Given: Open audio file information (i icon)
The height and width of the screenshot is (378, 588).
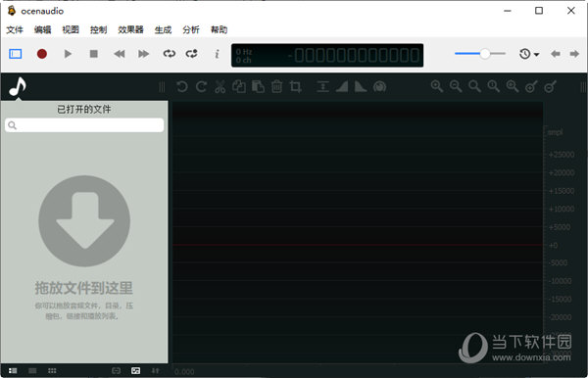Looking at the screenshot, I should (x=217, y=54).
